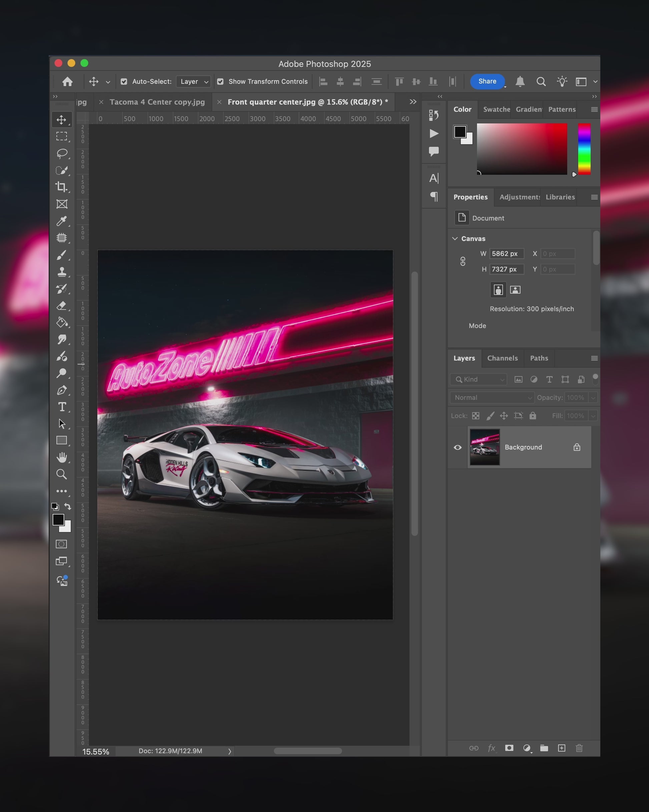Click the hue spectrum slider

[584, 149]
